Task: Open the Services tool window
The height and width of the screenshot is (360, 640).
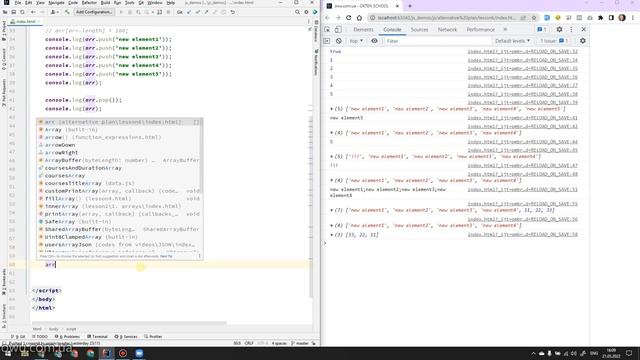Action: pyautogui.click(x=126, y=337)
